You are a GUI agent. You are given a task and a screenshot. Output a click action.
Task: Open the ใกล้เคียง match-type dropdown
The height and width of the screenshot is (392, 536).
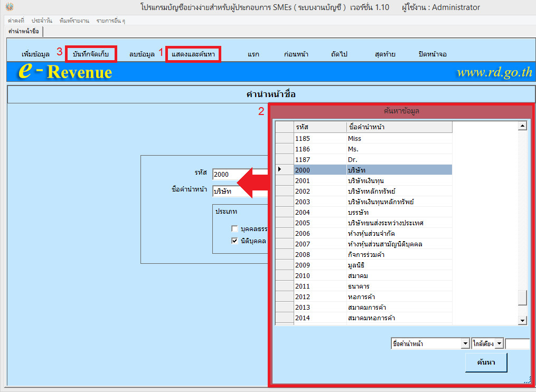tap(499, 343)
